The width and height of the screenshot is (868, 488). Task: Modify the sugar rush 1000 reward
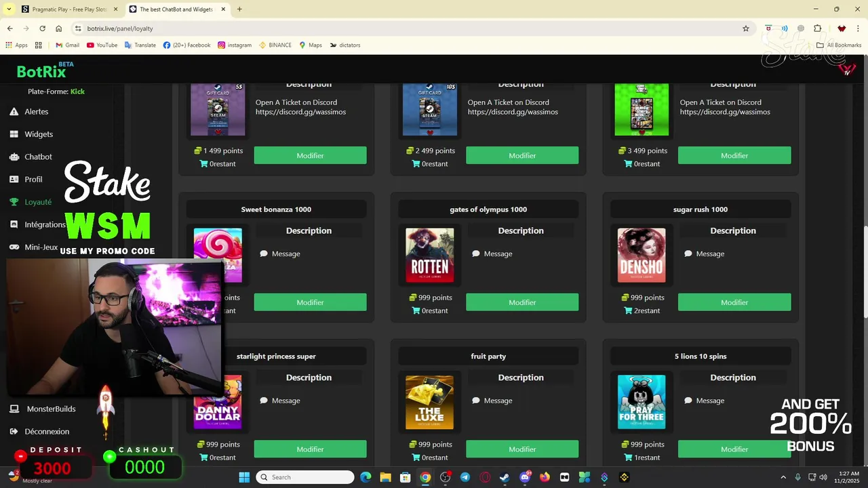pos(734,302)
